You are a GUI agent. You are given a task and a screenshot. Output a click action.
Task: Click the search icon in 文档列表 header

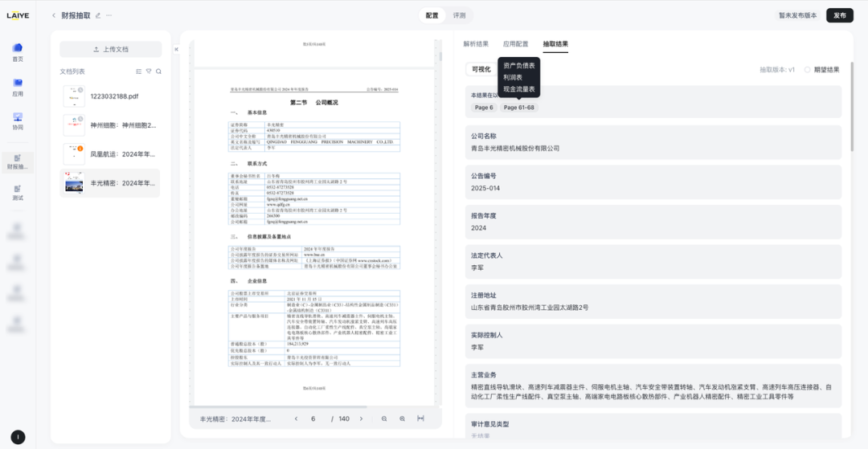point(158,71)
